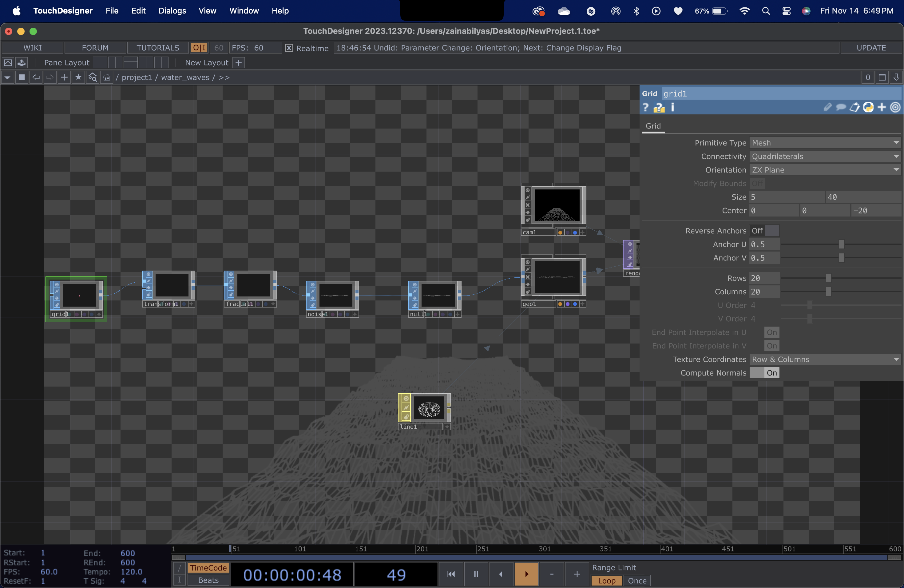
Task: Turn off Compute Normals
Action: pyautogui.click(x=771, y=373)
